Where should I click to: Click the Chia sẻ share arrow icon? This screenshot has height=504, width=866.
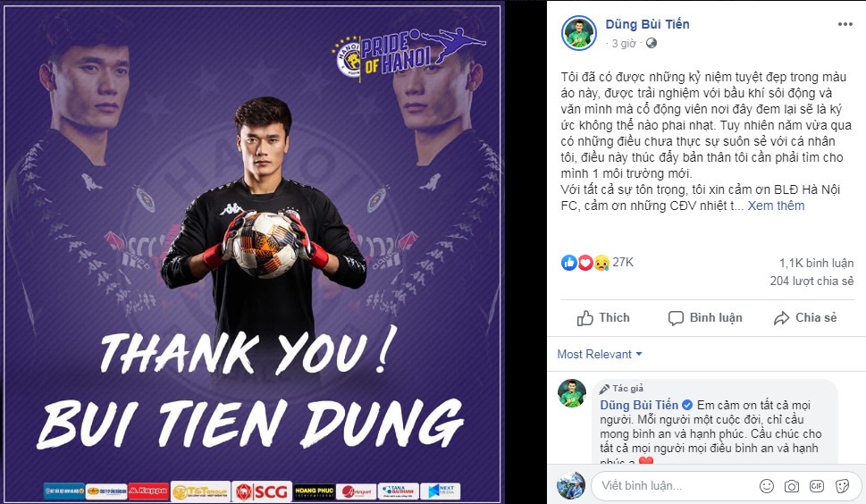click(781, 318)
